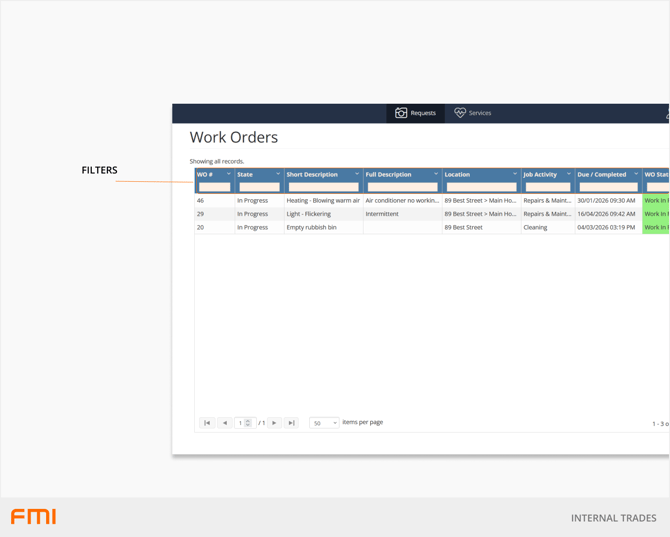Click the Requests camera icon
The width and height of the screenshot is (670, 537).
[x=401, y=113]
